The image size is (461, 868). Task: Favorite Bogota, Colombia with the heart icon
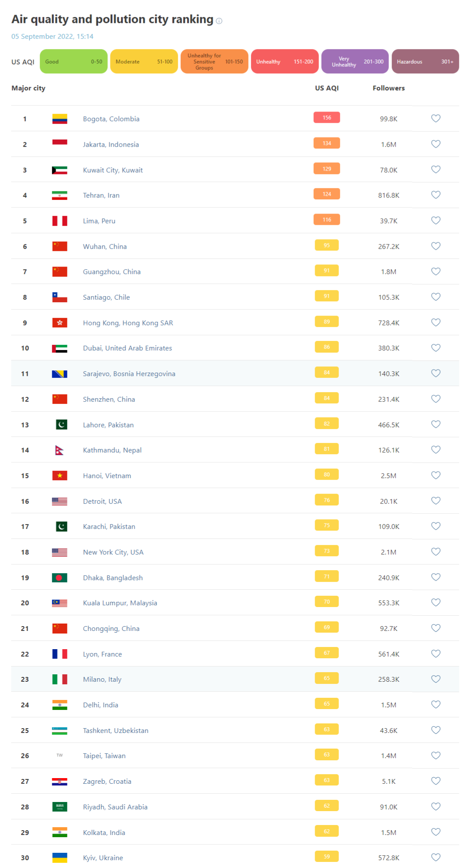436,118
